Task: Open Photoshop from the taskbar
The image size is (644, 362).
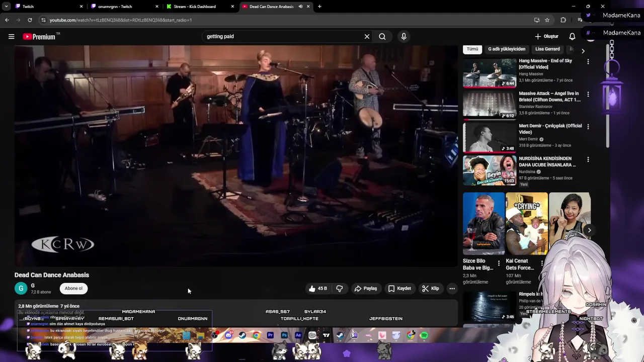Action: pyautogui.click(x=284, y=335)
